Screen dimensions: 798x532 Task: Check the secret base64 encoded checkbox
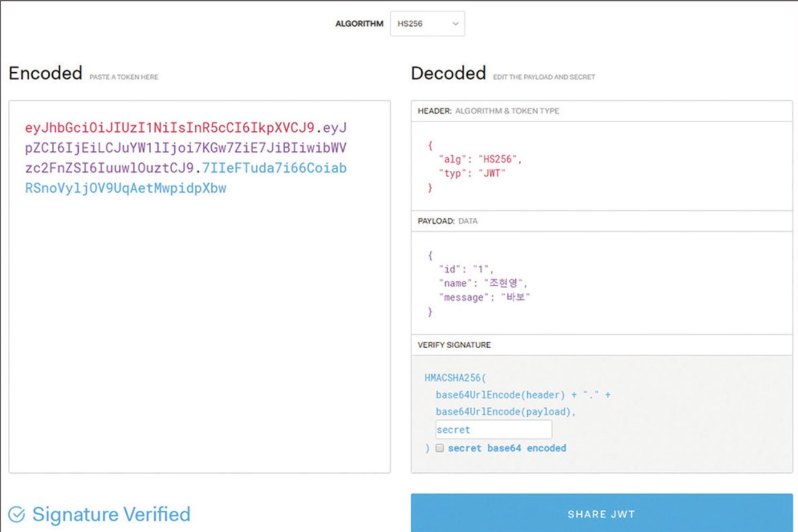coord(439,448)
